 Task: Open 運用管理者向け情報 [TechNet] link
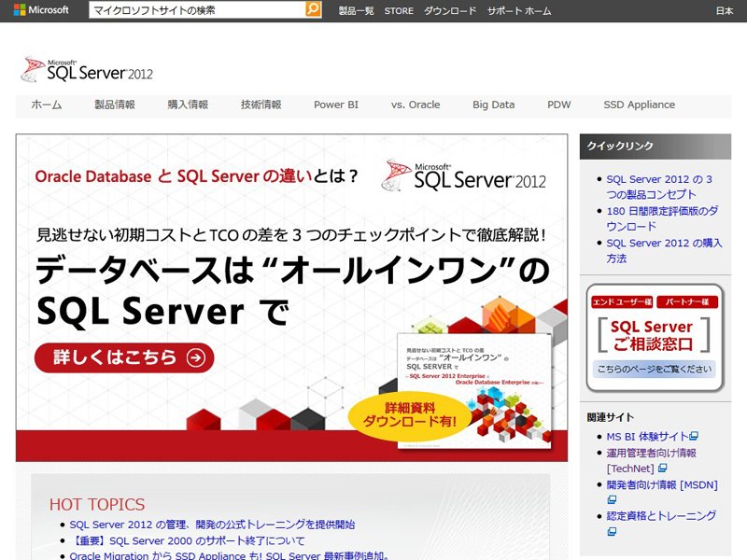tap(651, 460)
